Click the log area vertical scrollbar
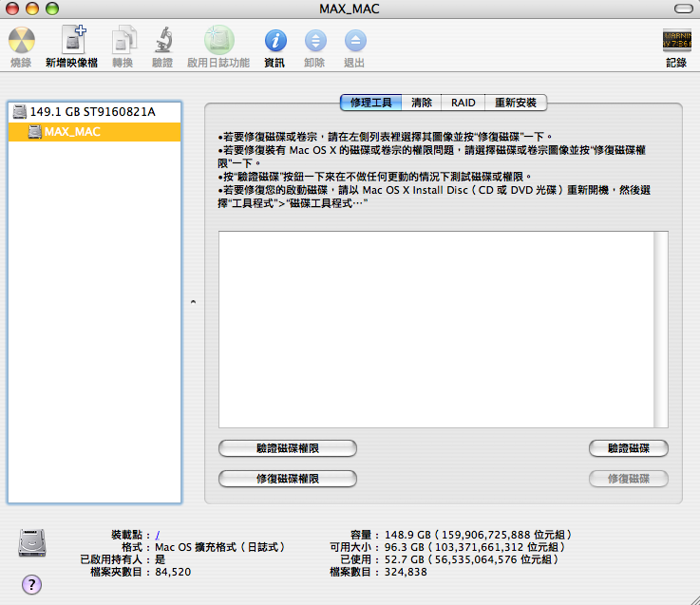The height and width of the screenshot is (605, 700). [661, 330]
